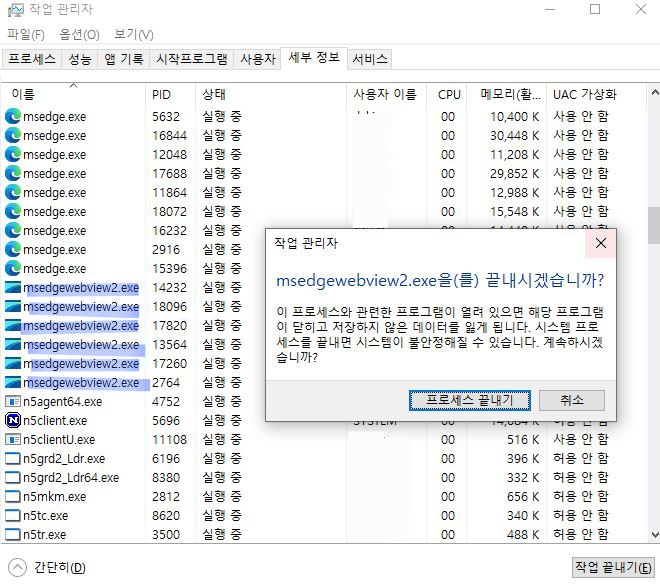Sort by the 사용자 이름 column header
Screen dimensions: 660x588
point(386,94)
